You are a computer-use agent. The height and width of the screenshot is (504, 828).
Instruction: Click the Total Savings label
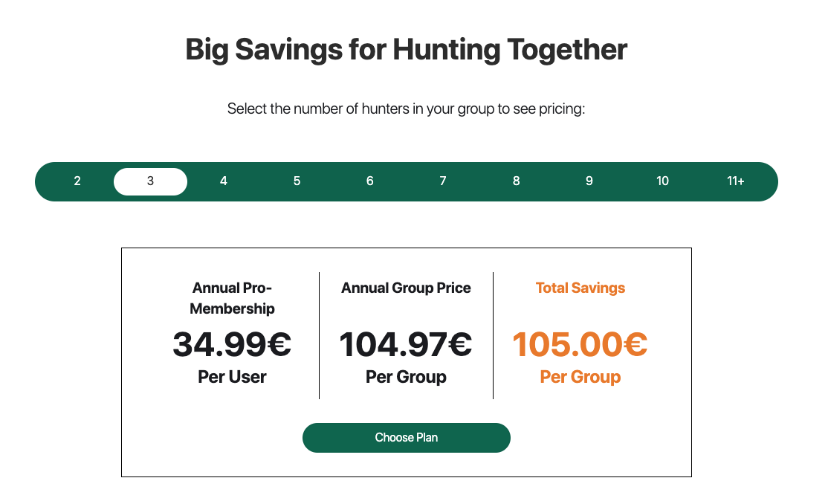point(580,288)
